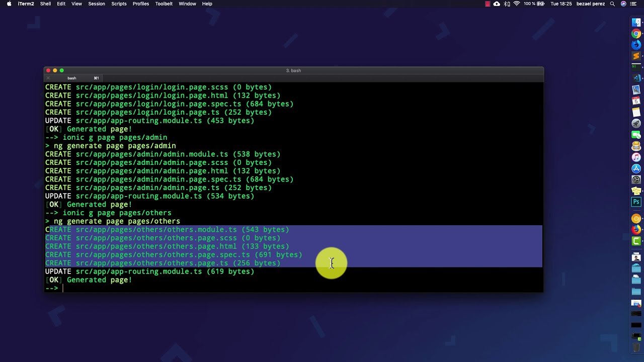Open Firefox from the Dock
This screenshot has width=644, height=362.
pyautogui.click(x=636, y=229)
